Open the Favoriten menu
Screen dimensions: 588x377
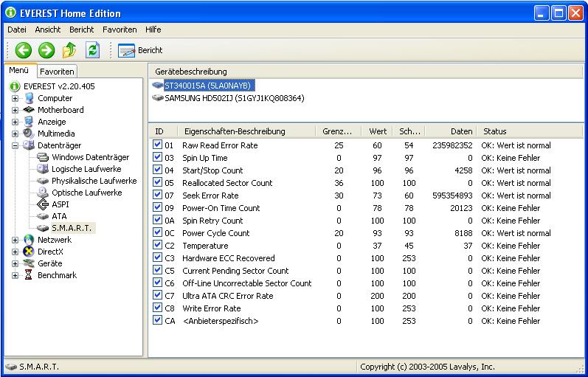point(120,30)
